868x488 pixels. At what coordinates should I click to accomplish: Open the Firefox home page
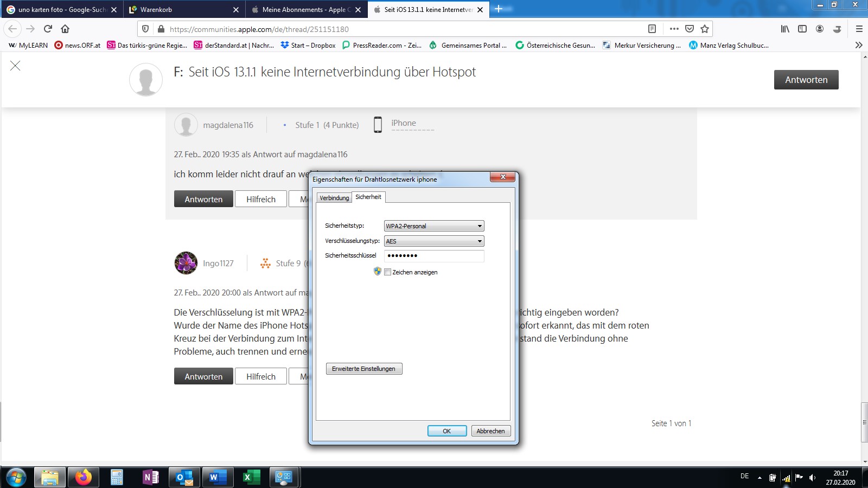point(65,29)
